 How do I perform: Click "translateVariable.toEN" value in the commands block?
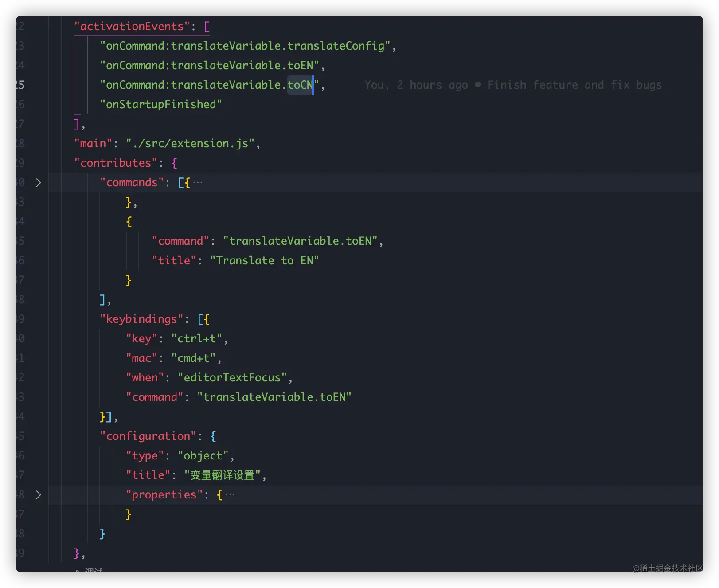point(300,241)
